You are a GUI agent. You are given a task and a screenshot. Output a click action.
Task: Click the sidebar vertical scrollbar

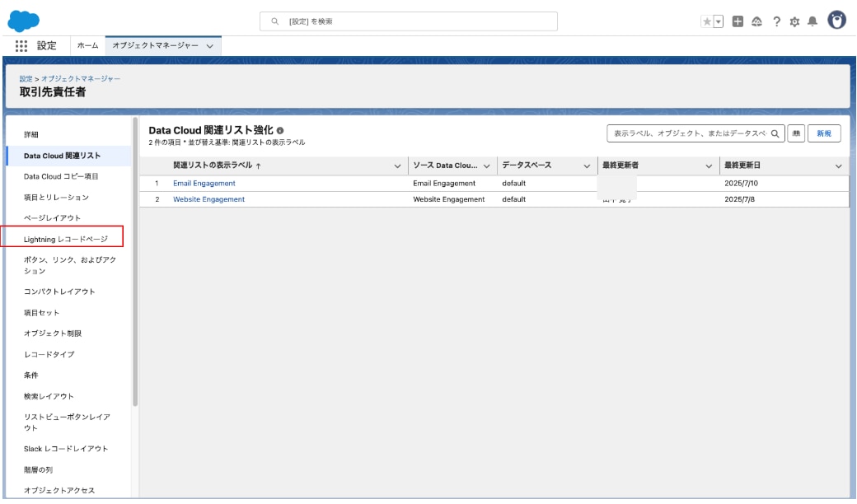click(135, 264)
